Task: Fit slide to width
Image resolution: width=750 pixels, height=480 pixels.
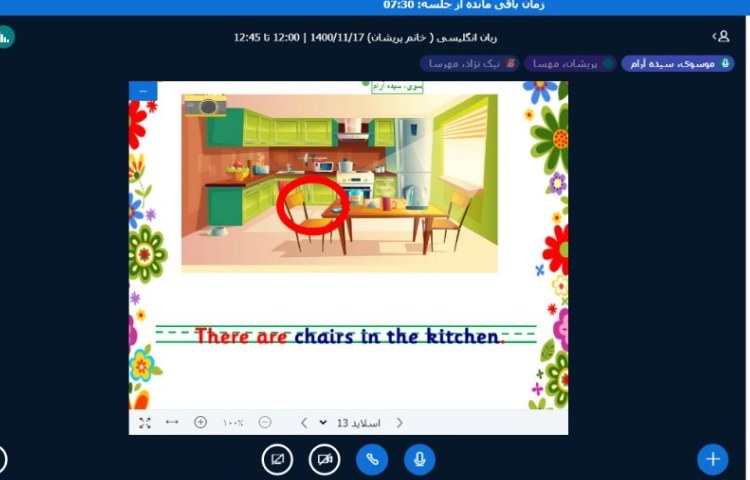Action: tap(172, 423)
